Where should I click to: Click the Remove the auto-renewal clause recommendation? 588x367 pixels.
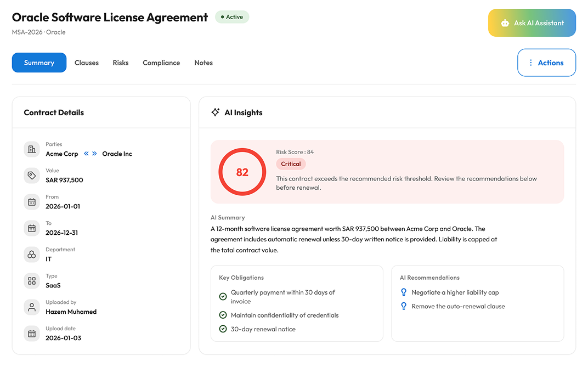coord(458,306)
